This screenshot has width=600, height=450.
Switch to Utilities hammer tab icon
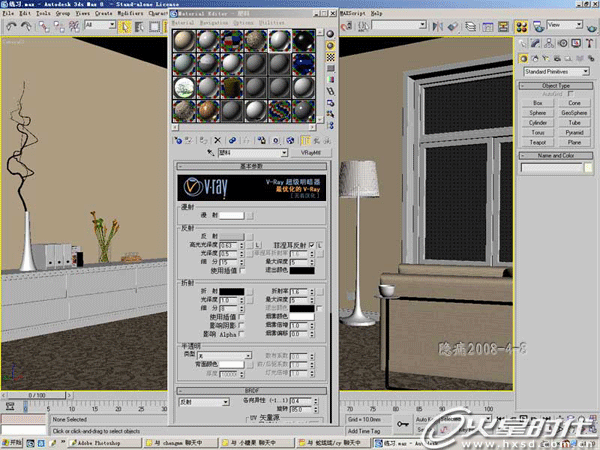point(590,44)
